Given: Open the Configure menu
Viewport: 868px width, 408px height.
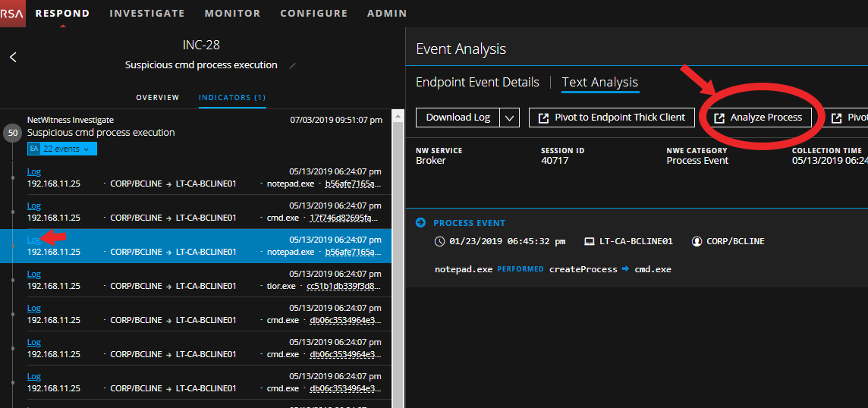Looking at the screenshot, I should click(313, 13).
